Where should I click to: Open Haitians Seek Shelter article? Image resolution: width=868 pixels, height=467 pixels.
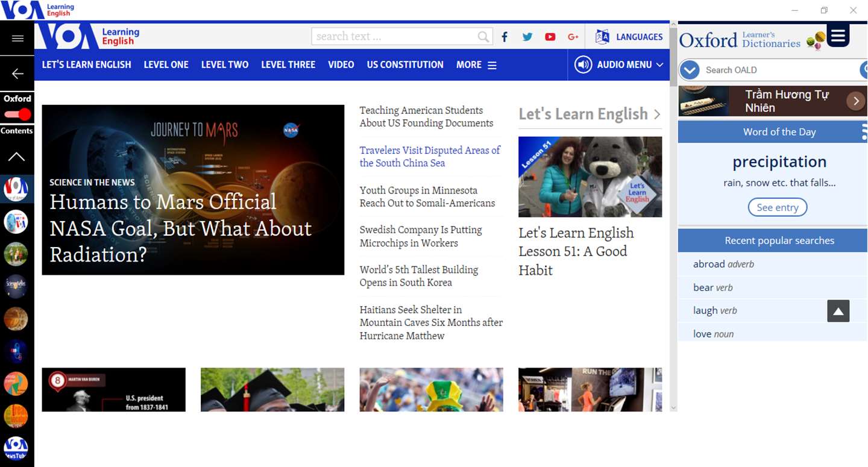[431, 322]
